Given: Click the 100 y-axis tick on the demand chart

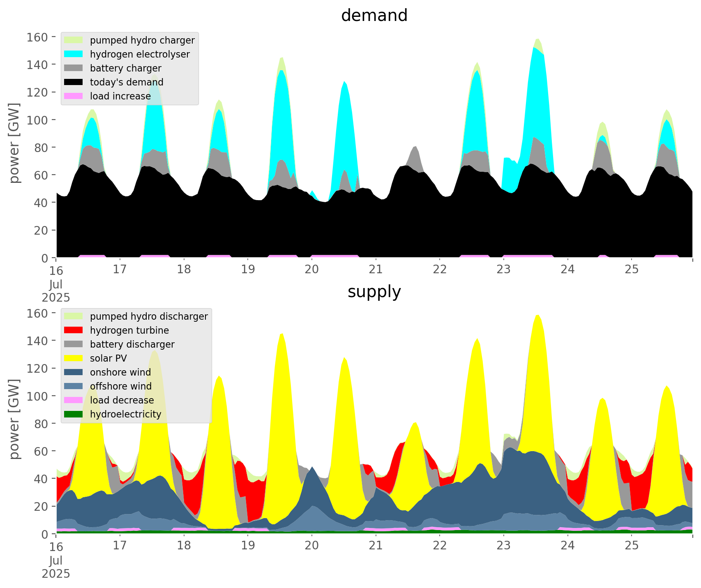Looking at the screenshot, I should [x=37, y=120].
